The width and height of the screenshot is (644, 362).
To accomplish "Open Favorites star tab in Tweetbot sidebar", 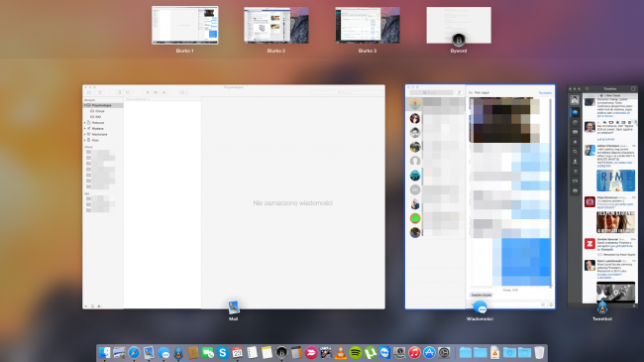I will click(x=575, y=142).
